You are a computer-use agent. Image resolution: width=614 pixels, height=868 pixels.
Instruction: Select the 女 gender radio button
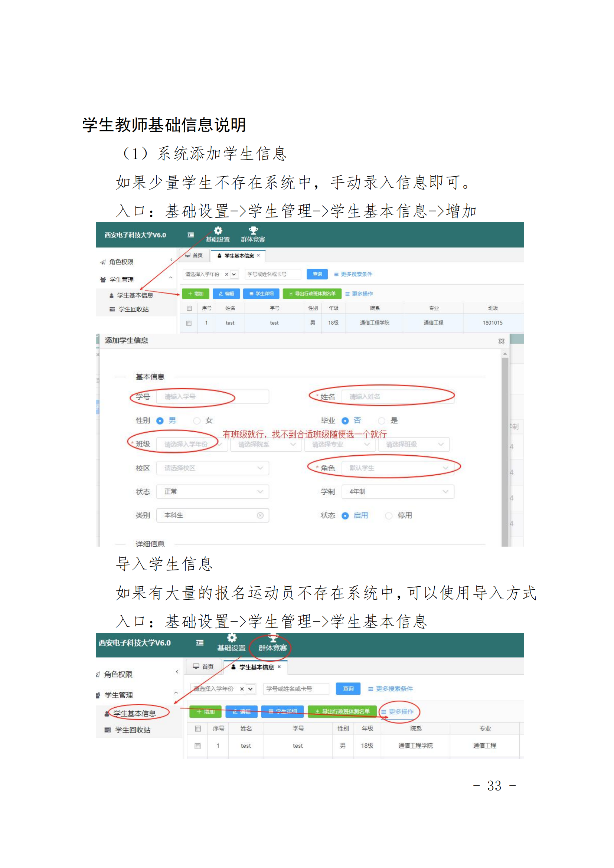[x=197, y=421]
